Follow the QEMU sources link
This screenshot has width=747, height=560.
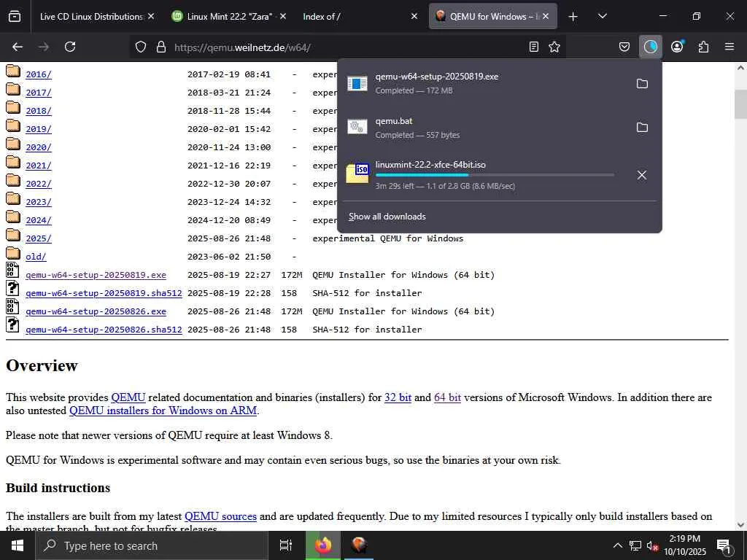point(220,516)
